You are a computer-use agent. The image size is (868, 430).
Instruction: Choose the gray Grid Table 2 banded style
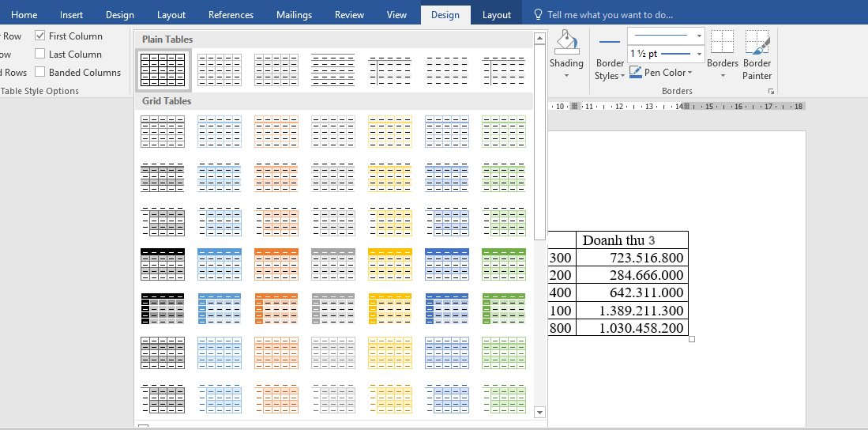333,177
